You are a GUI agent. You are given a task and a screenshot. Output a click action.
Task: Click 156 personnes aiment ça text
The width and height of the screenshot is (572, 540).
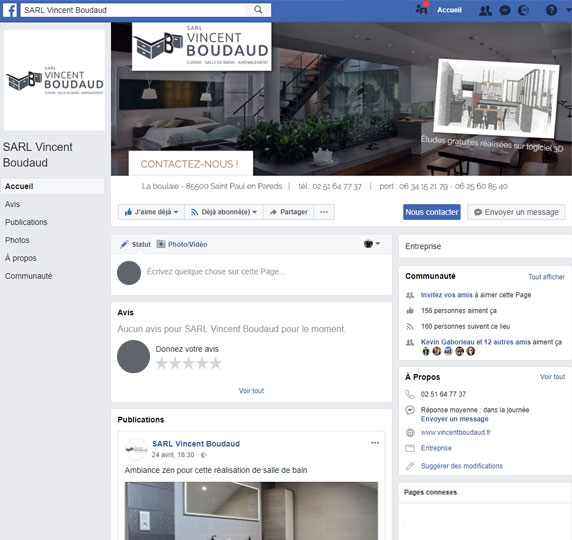point(459,310)
